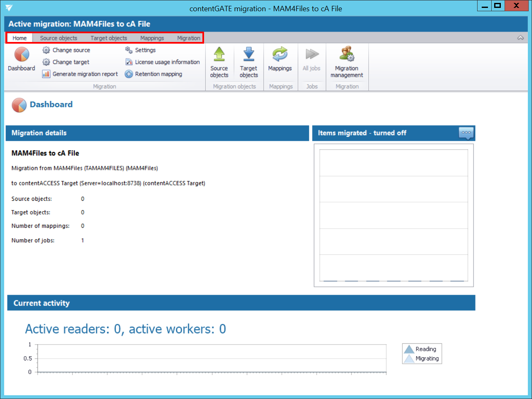Open Source objects via green arrow icon
The height and width of the screenshot is (399, 532).
click(219, 54)
